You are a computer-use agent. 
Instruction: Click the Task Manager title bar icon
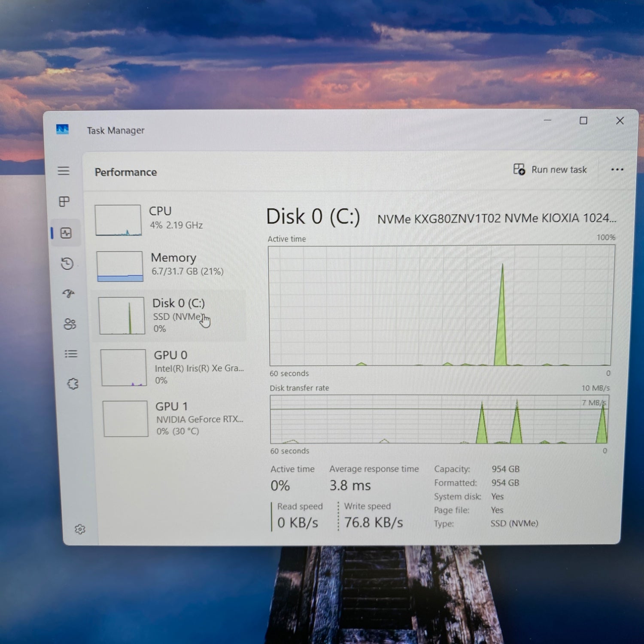pos(62,129)
